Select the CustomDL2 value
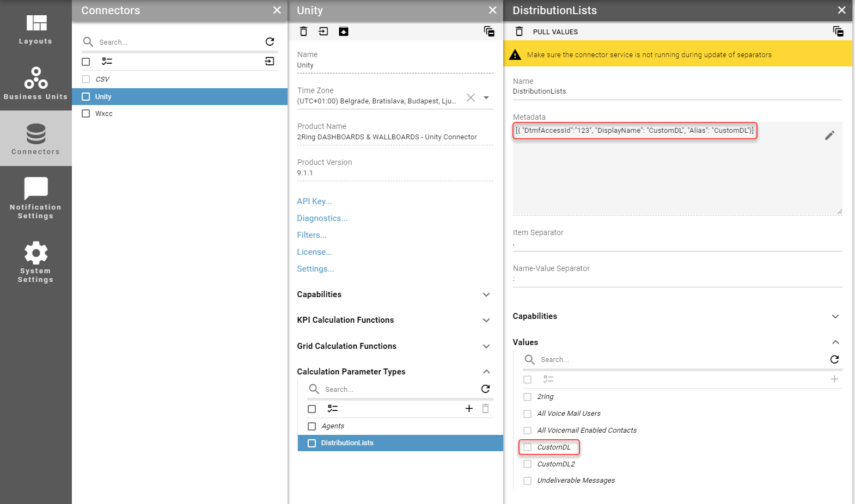855x504 pixels. (x=556, y=464)
